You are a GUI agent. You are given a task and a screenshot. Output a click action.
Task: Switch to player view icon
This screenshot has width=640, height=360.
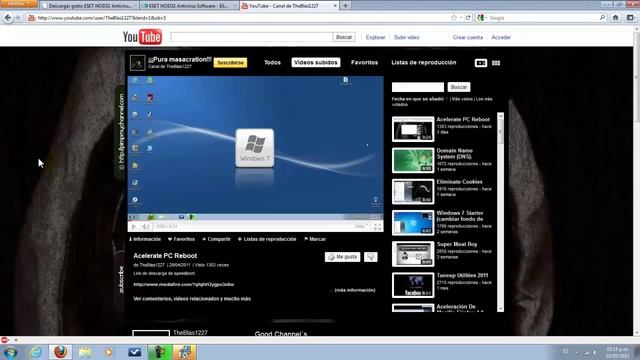(481, 63)
